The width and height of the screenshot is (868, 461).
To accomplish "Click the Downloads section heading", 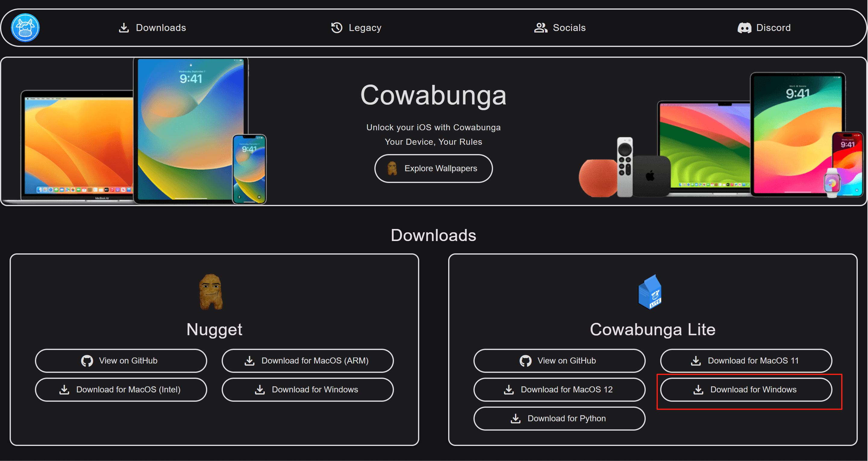I will 433,235.
